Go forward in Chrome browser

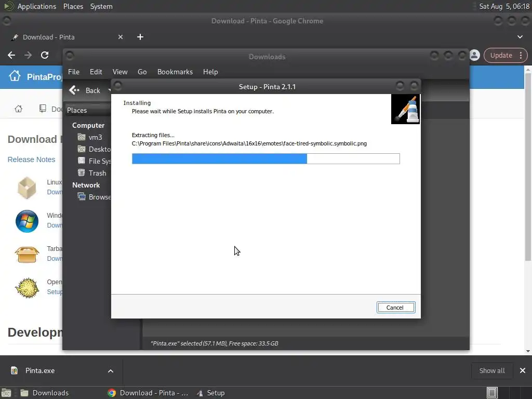[x=28, y=55]
